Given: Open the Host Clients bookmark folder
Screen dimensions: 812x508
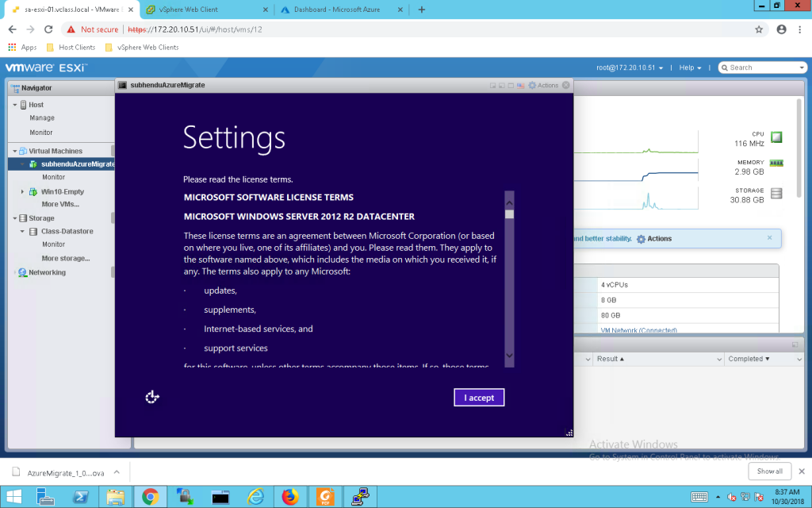Looking at the screenshot, I should 71,47.
